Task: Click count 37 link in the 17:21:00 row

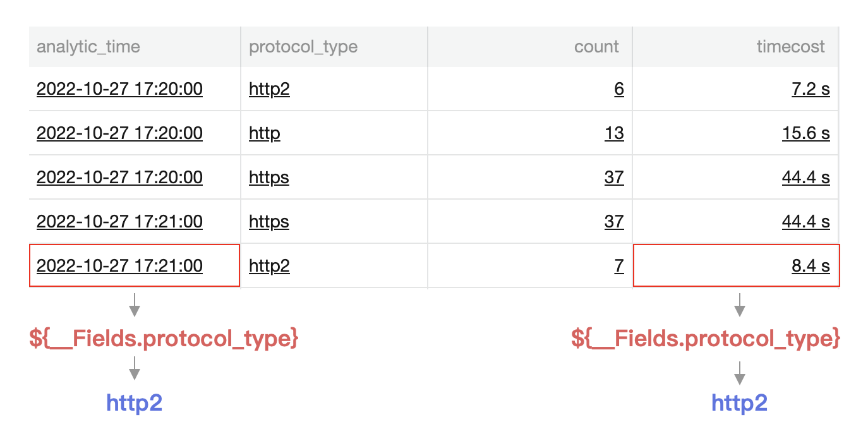Action: tap(614, 222)
